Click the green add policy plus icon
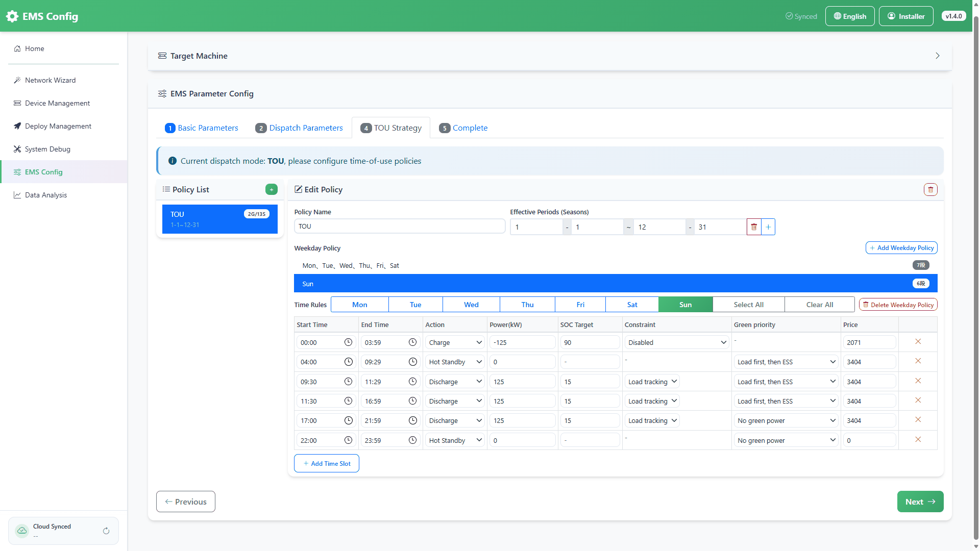 [272, 190]
